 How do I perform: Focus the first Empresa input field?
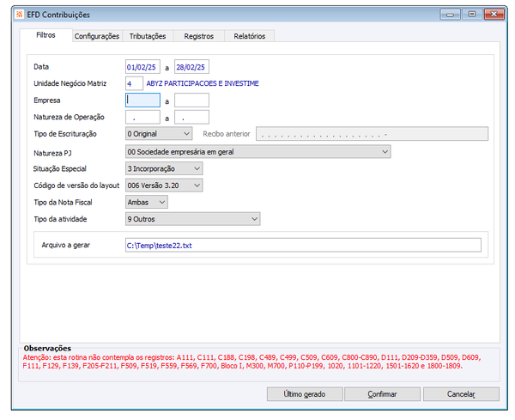pyautogui.click(x=142, y=100)
